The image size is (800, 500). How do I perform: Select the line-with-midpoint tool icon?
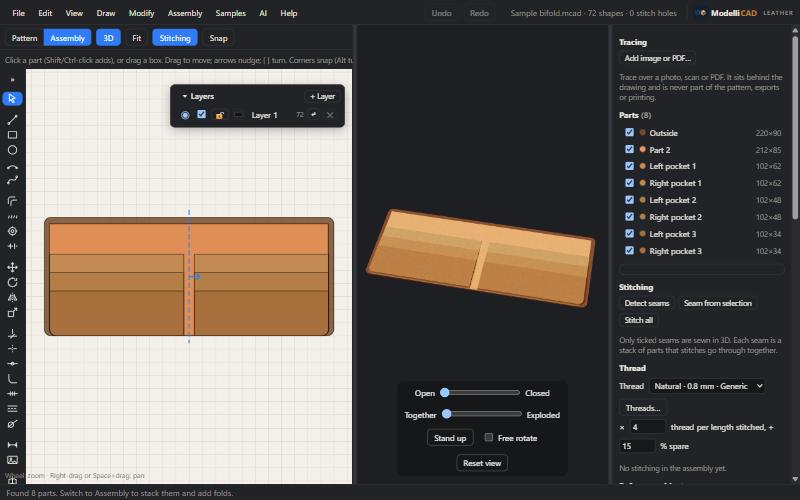point(12,364)
